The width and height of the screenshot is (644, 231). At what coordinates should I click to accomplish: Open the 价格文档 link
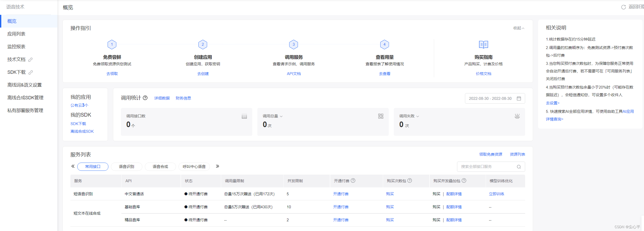[x=484, y=74]
